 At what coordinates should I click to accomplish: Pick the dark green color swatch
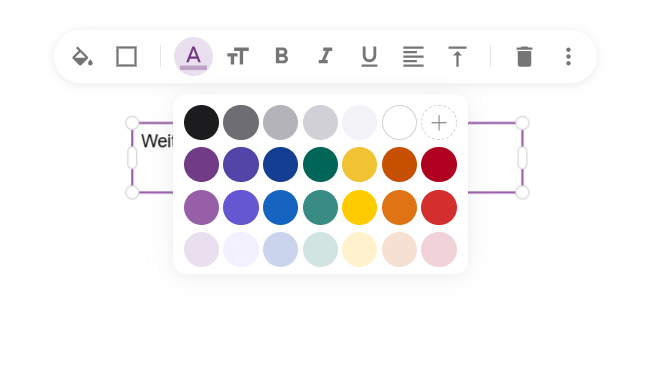tap(320, 165)
